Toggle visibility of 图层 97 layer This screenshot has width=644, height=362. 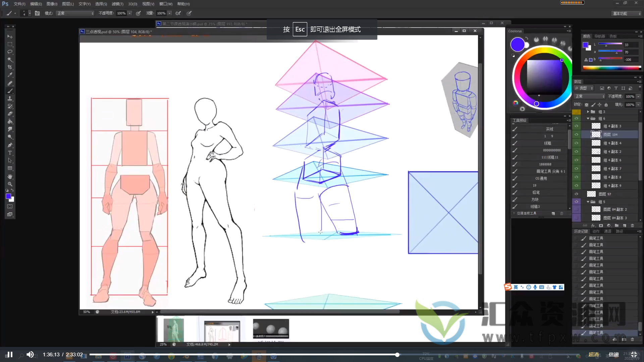pyautogui.click(x=576, y=194)
